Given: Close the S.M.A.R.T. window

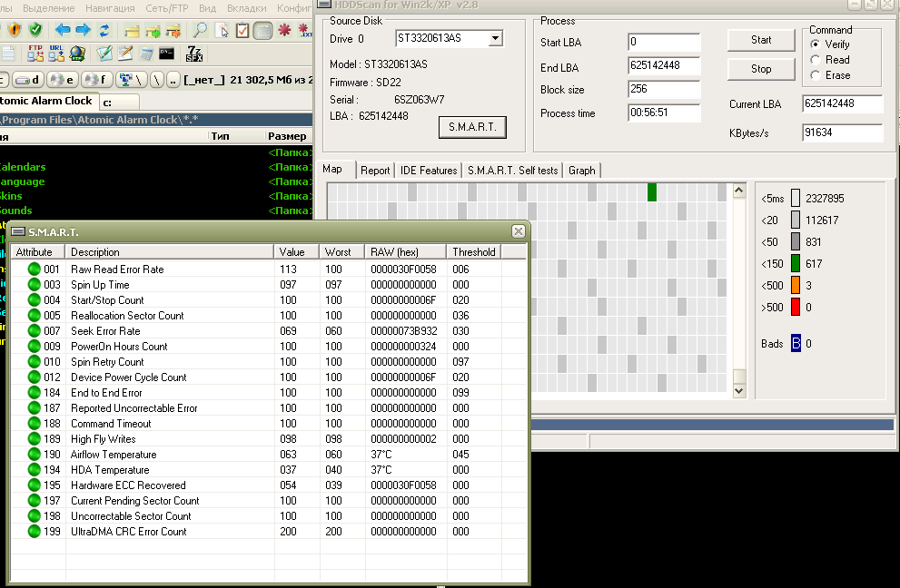Looking at the screenshot, I should (x=518, y=231).
